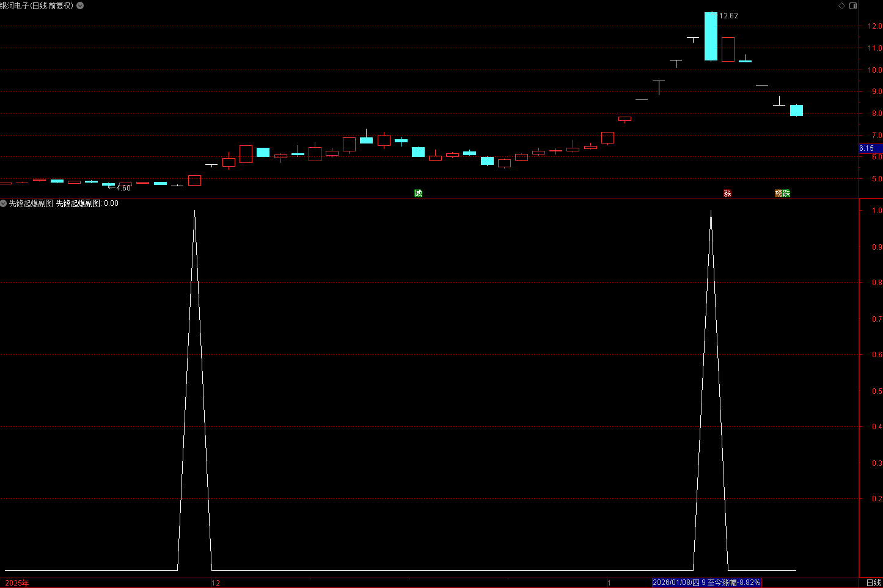Collapse the 先锋起爆副图 indicator panel arrow
The width and height of the screenshot is (883, 588).
point(4,203)
